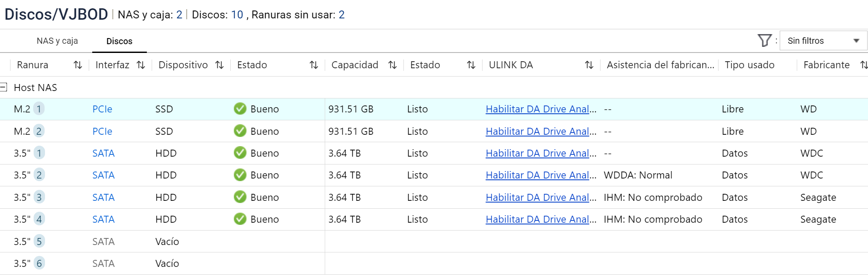Open Habilitar DA Drive link for Seagate slot 3

pos(541,197)
